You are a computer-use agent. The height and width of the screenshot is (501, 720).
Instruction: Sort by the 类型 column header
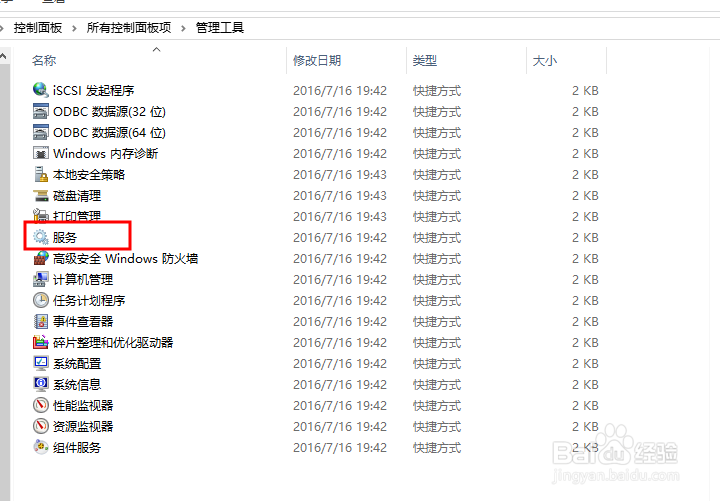coord(425,60)
